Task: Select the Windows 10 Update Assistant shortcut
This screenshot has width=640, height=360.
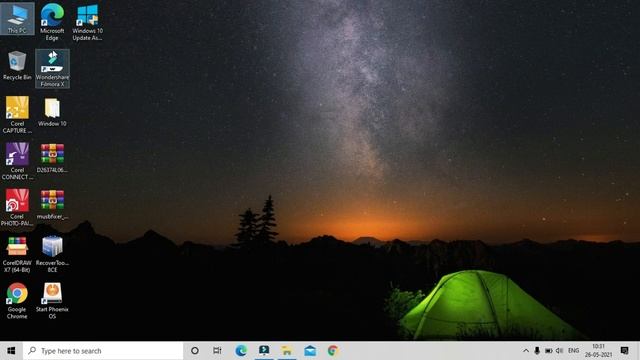Action: [87, 22]
